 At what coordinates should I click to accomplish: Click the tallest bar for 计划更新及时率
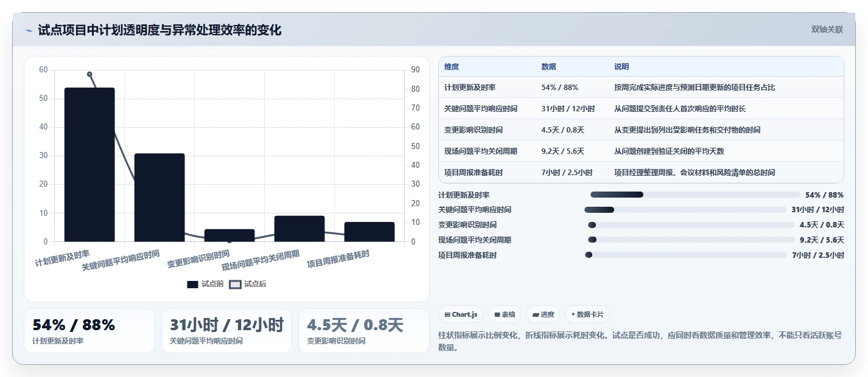click(x=89, y=165)
